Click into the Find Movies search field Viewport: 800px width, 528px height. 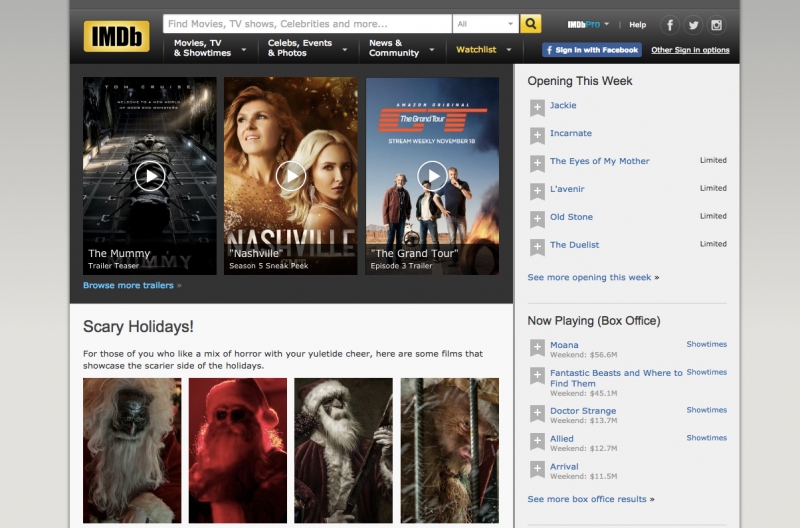pyautogui.click(x=307, y=23)
